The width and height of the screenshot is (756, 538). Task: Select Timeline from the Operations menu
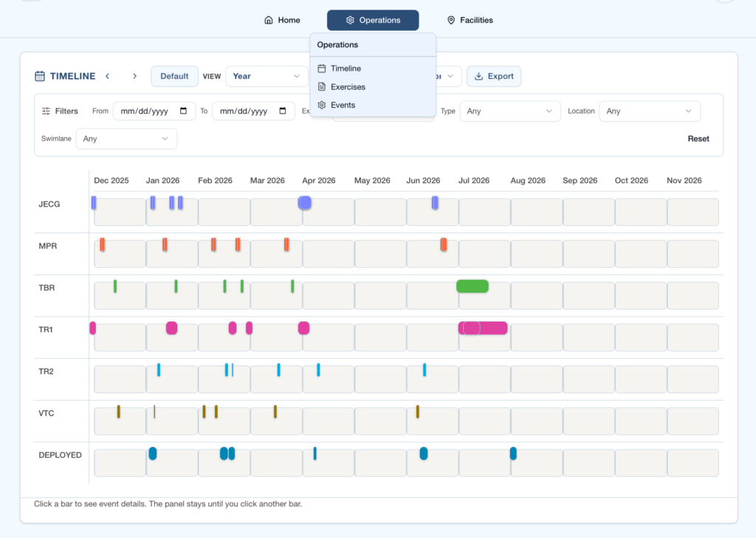[x=346, y=69]
